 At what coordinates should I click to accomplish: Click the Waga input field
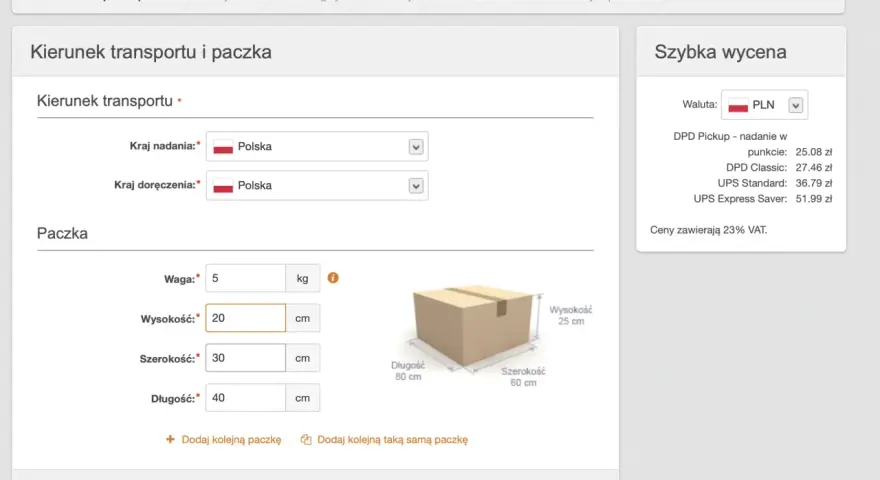[x=245, y=278]
